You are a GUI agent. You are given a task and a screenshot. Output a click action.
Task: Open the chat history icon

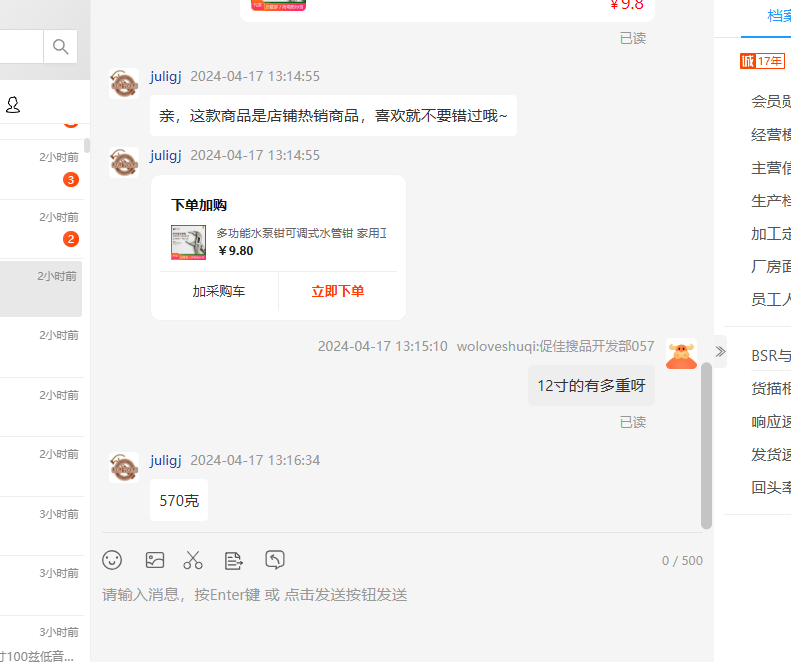pos(275,560)
